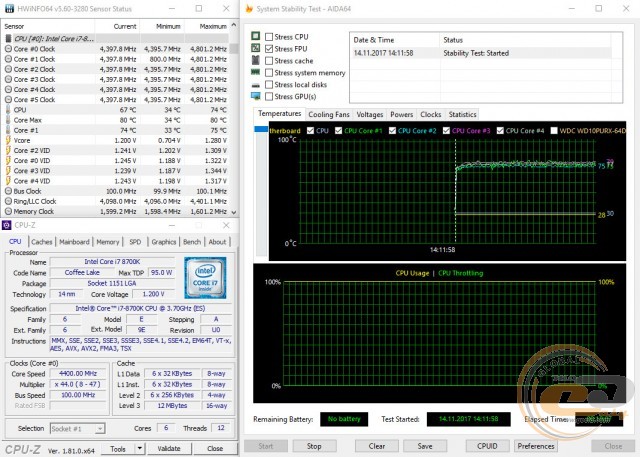Click the Current column header in HWiNFO

[117, 26]
